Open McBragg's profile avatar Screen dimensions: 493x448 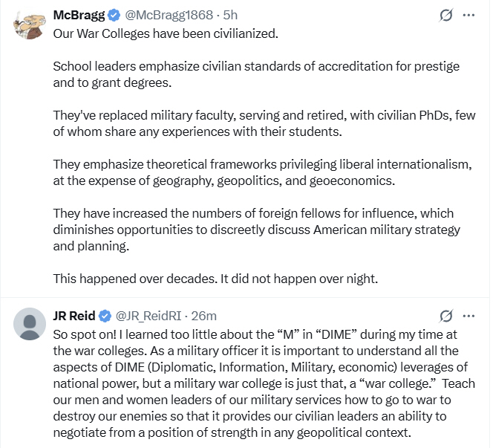pos(30,25)
